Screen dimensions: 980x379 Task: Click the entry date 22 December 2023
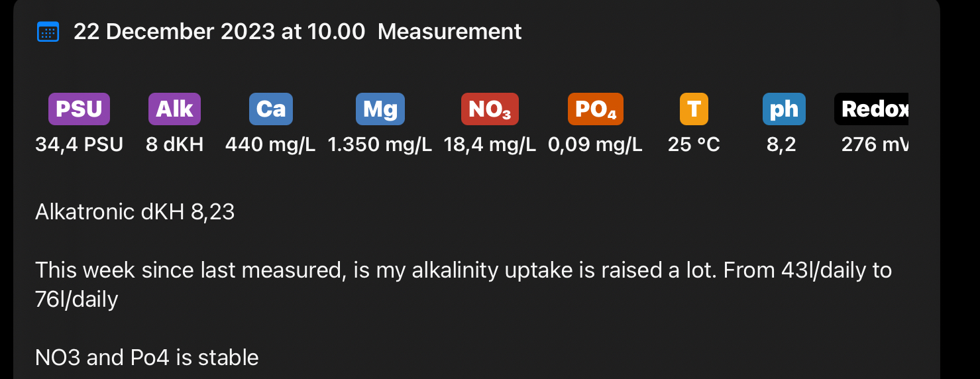(219, 32)
